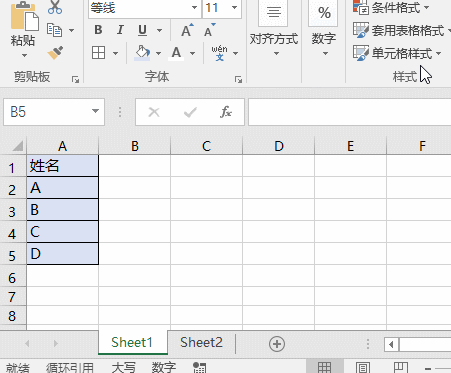The height and width of the screenshot is (373, 451).
Task: Open 条件格式 conditional formatting
Action: coord(391,7)
